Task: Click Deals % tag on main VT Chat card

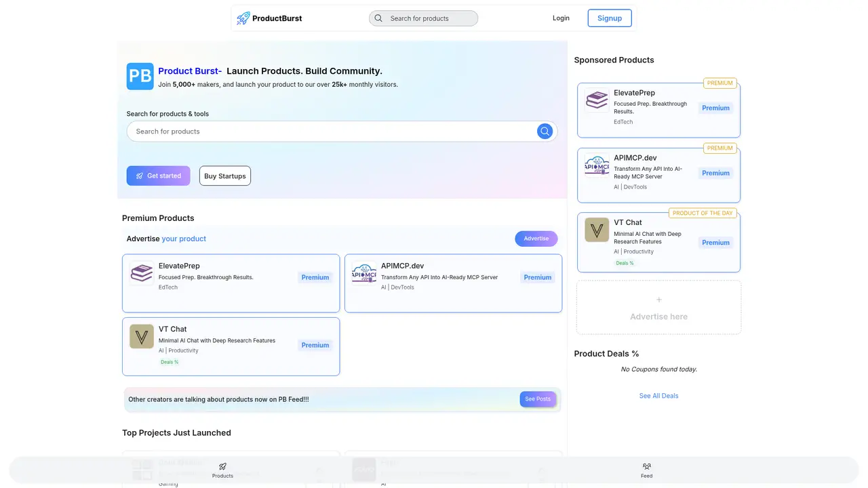Action: click(170, 362)
